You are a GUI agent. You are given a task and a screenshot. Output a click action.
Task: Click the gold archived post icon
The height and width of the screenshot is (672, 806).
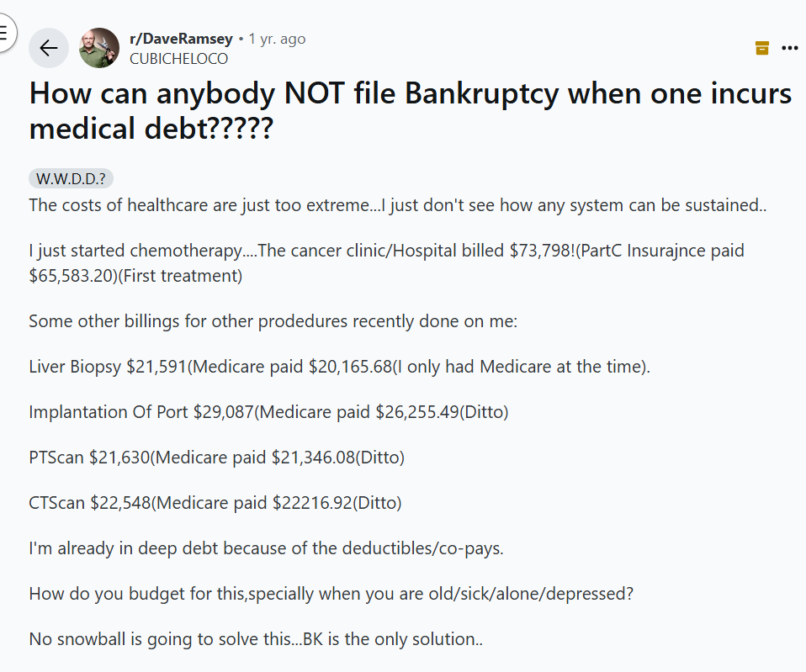tap(762, 48)
